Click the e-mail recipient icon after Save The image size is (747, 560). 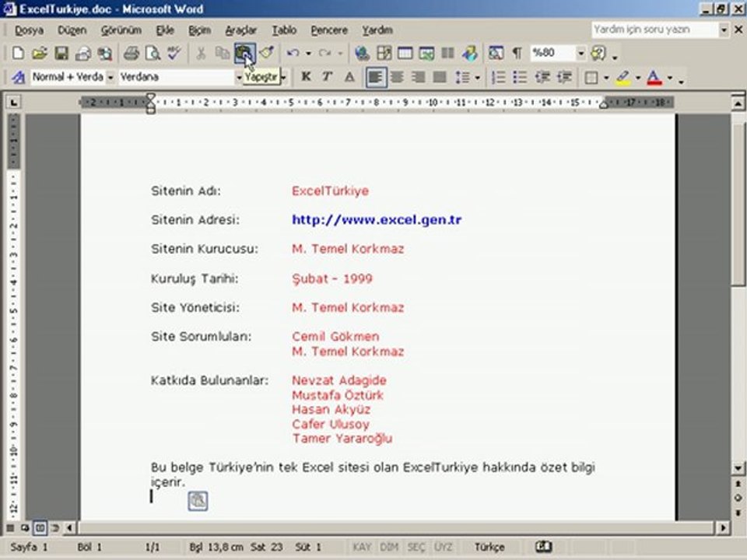[x=83, y=53]
